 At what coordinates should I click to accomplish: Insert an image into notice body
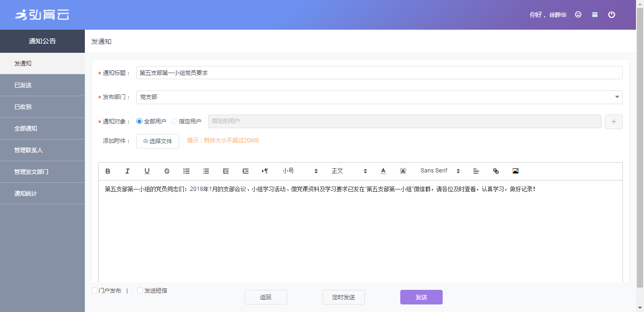pyautogui.click(x=515, y=171)
